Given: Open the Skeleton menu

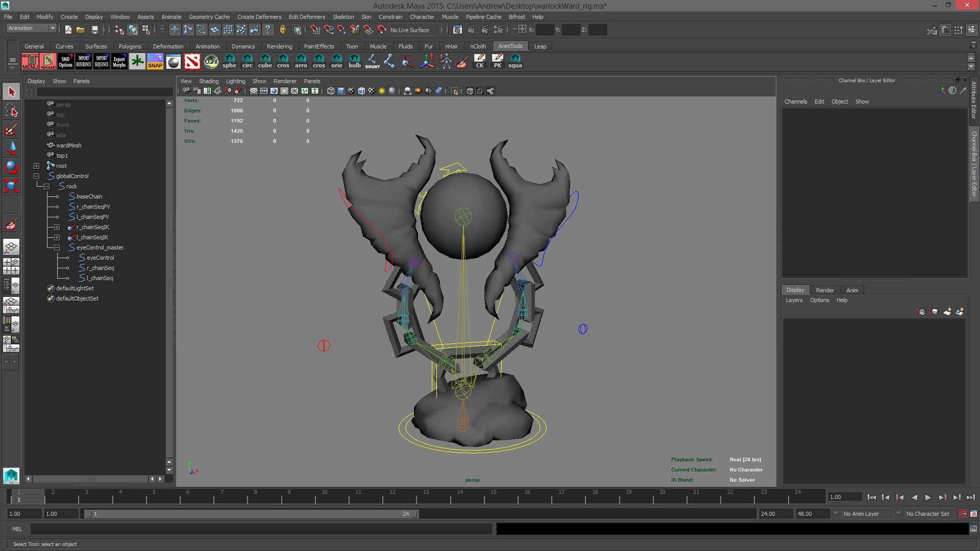Looking at the screenshot, I should pyautogui.click(x=342, y=17).
